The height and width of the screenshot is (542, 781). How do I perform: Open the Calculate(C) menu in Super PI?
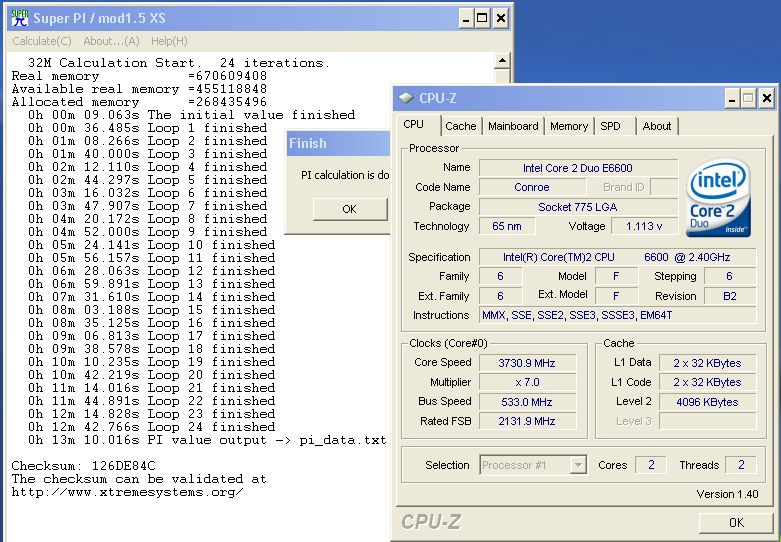[x=42, y=41]
